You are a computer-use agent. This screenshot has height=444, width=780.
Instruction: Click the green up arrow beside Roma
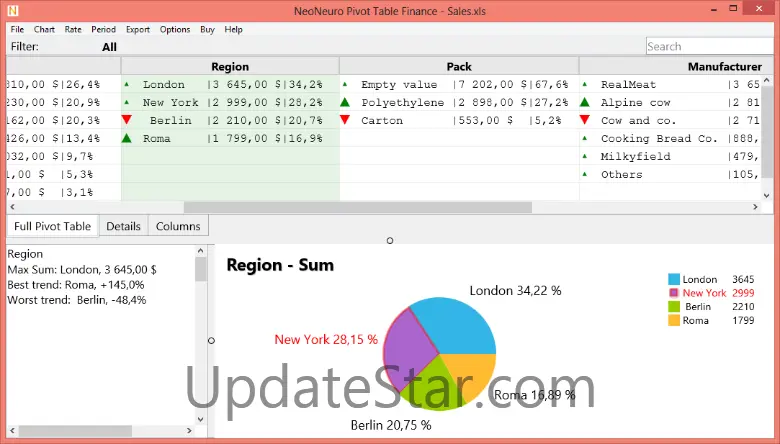[x=126, y=138]
